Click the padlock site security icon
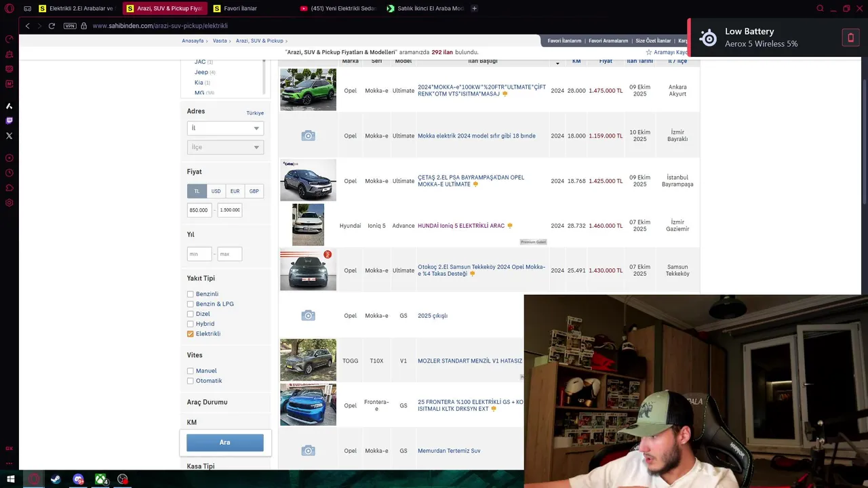The width and height of the screenshot is (868, 488). click(x=84, y=26)
